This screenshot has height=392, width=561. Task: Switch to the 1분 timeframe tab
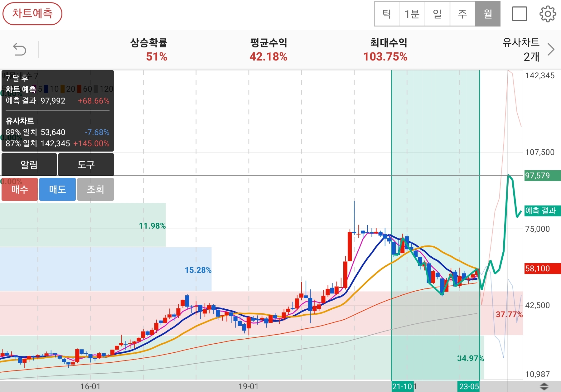point(412,14)
